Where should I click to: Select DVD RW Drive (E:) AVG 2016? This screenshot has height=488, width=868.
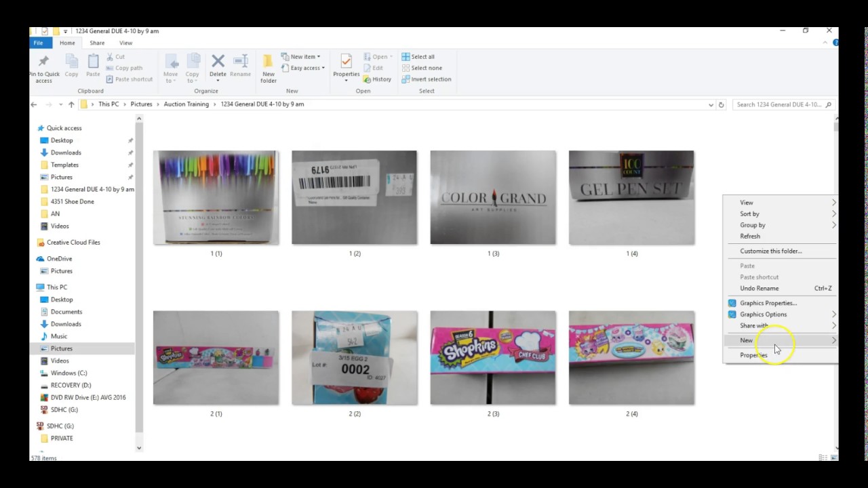88,397
